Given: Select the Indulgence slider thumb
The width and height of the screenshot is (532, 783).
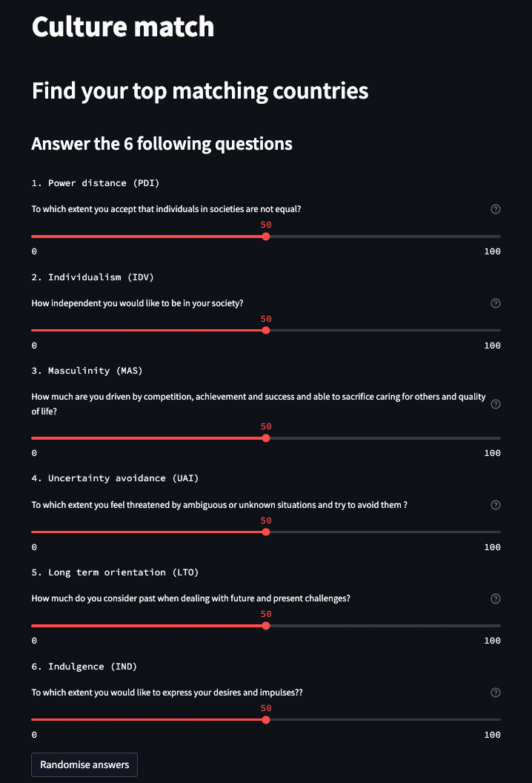Looking at the screenshot, I should click(266, 719).
